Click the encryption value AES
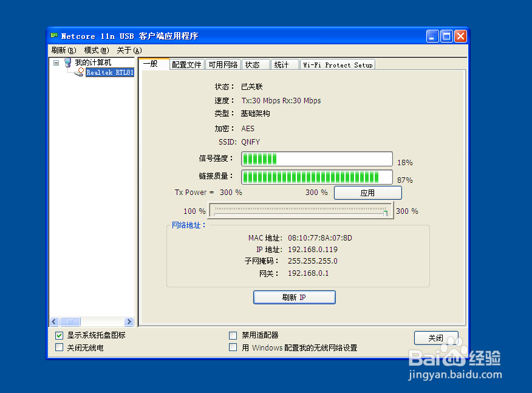 pyautogui.click(x=247, y=129)
